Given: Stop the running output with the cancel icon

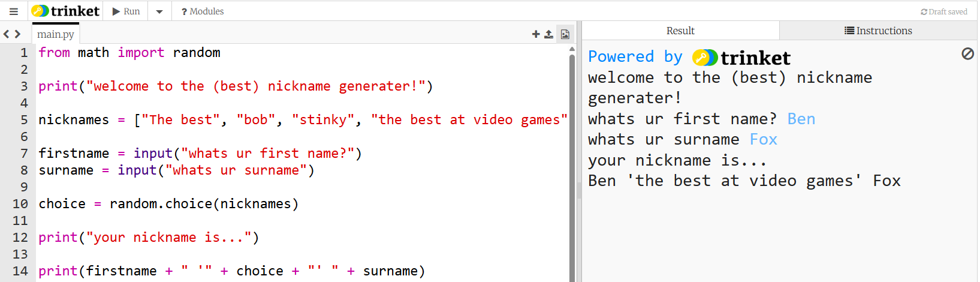Looking at the screenshot, I should click(967, 54).
